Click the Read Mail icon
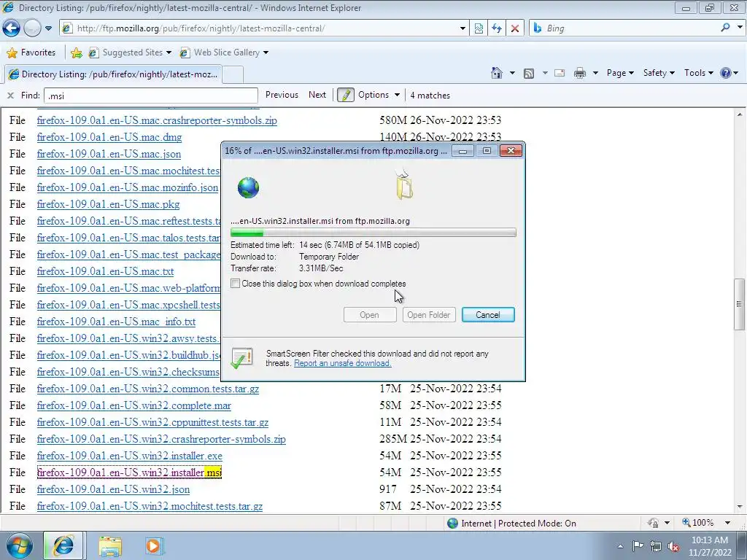Image resolution: width=747 pixels, height=560 pixels. click(x=560, y=73)
